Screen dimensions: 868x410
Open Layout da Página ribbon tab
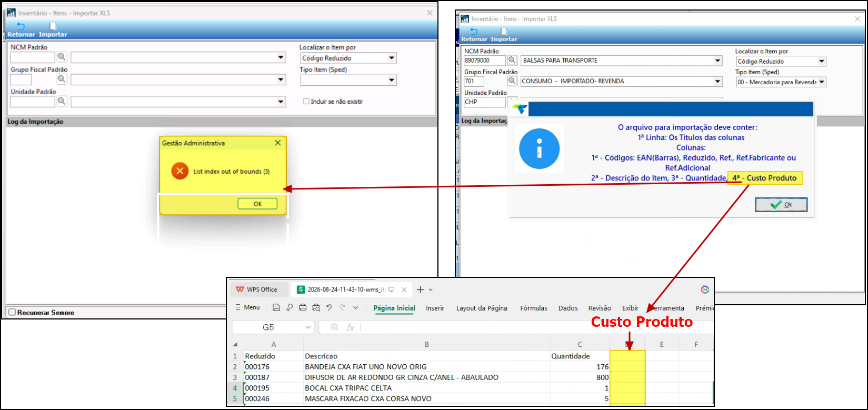(x=482, y=308)
